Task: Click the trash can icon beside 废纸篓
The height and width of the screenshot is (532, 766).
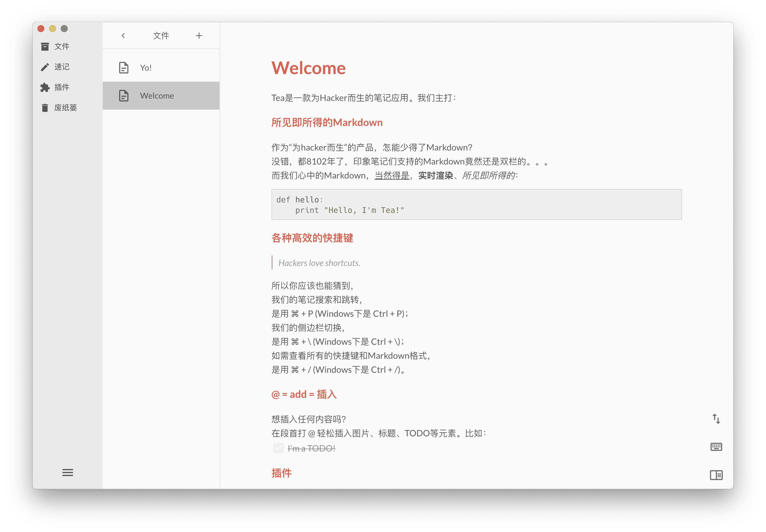Action: click(x=45, y=108)
